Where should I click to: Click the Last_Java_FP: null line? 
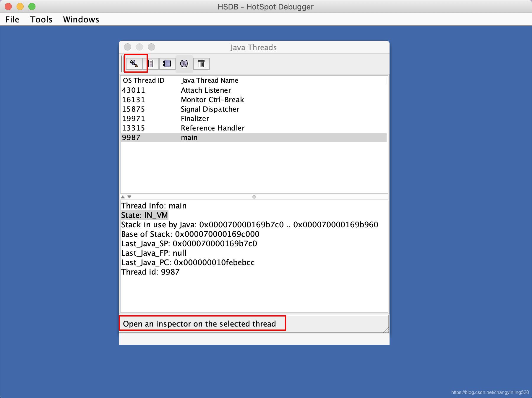click(154, 253)
